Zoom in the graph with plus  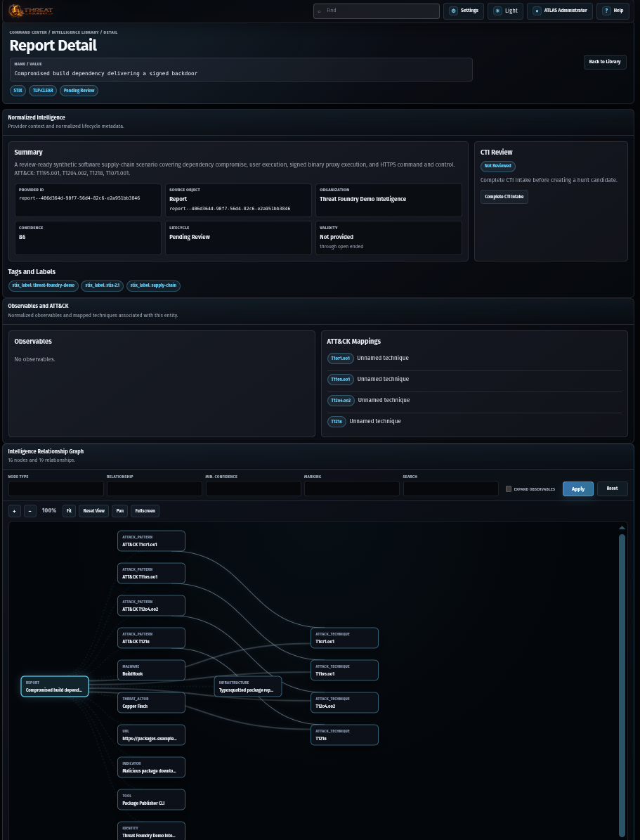(15, 511)
